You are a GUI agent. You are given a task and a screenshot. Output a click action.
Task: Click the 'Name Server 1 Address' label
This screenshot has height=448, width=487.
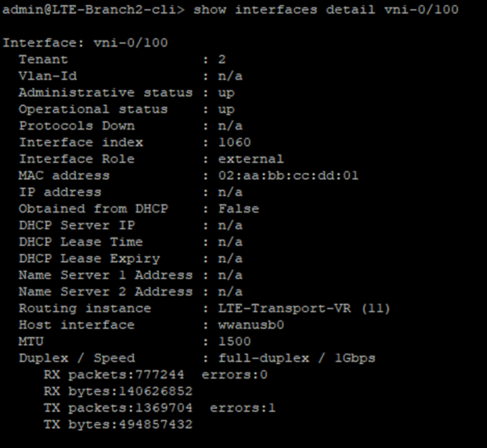click(x=106, y=275)
